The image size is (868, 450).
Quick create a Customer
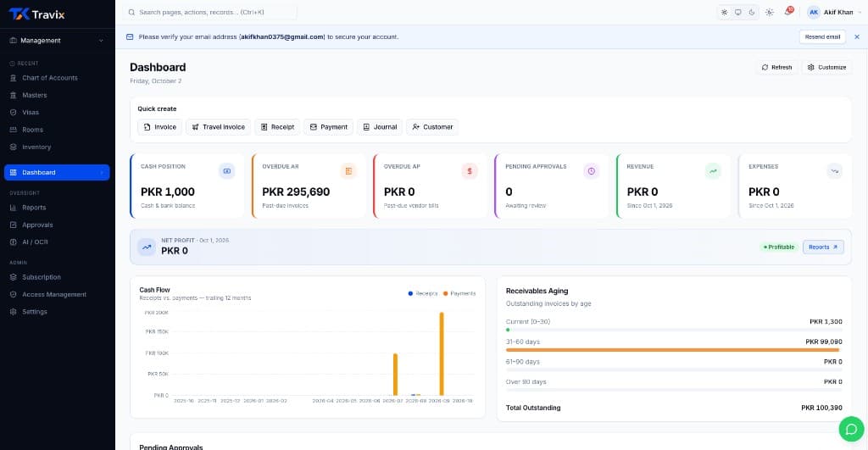click(432, 127)
